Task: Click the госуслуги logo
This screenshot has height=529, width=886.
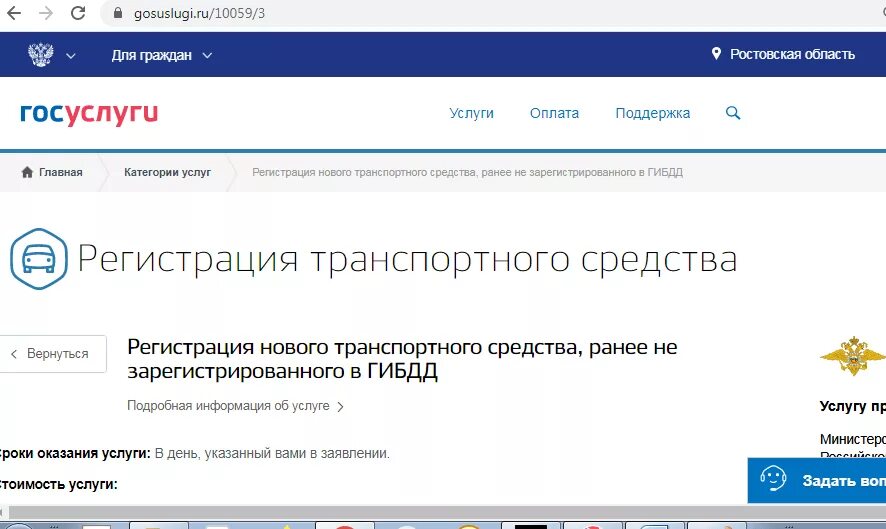Action: coord(89,114)
